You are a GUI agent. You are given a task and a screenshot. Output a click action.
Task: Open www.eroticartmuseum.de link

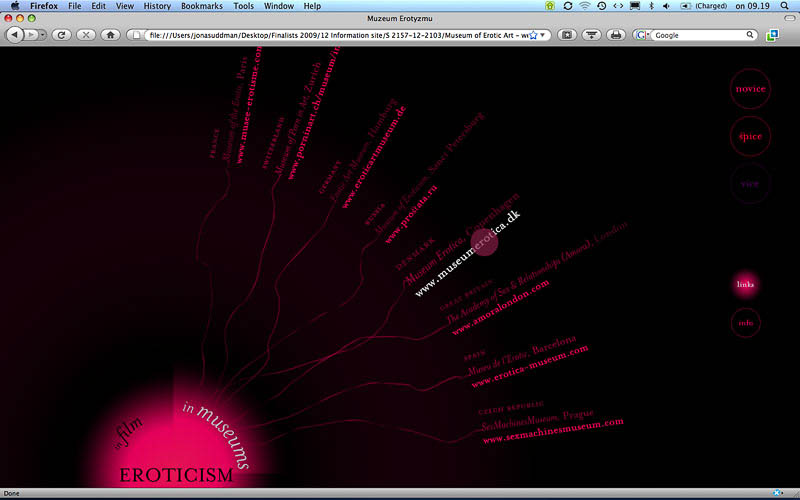point(373,157)
